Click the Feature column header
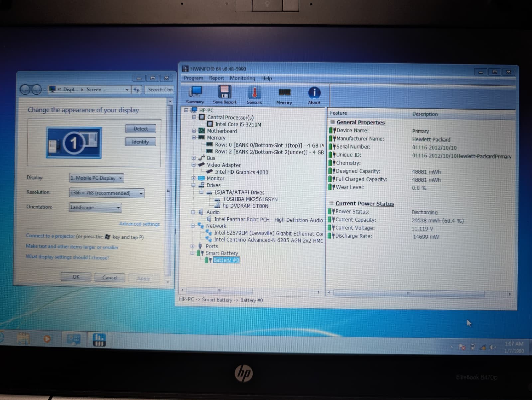Screen dimensions: 532x400 368,113
